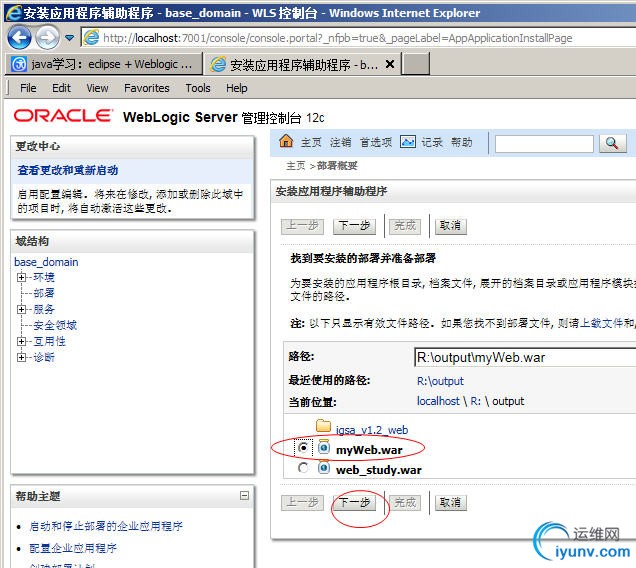
Task: Expand the 服务 tree node
Action: [21, 310]
